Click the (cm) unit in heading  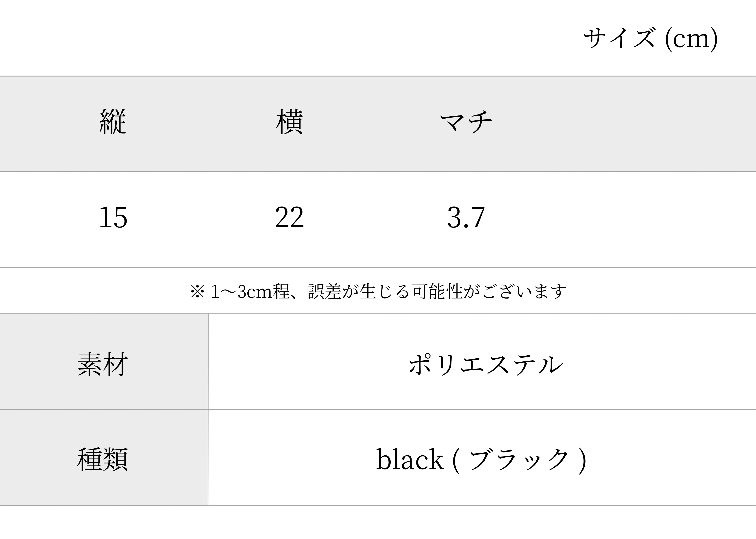pos(692,39)
